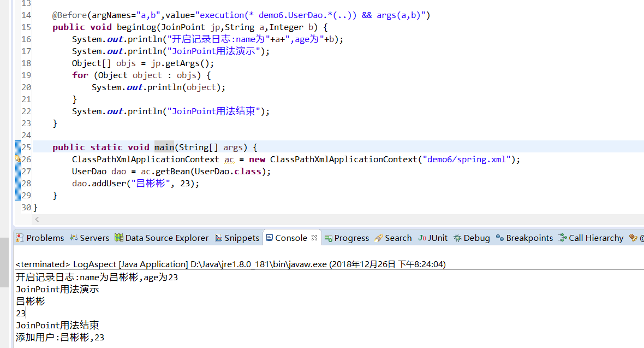
Task: Switch to the Debug tab
Action: (x=472, y=238)
